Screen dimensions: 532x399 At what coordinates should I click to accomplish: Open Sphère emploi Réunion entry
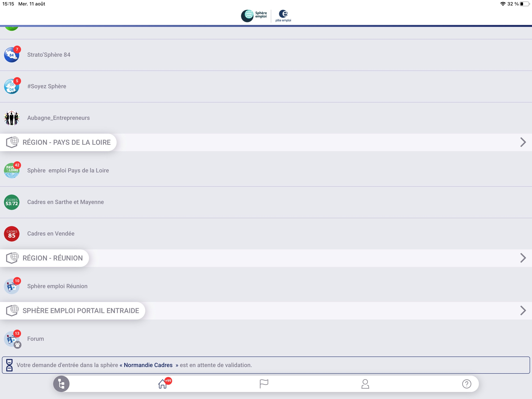(57, 286)
